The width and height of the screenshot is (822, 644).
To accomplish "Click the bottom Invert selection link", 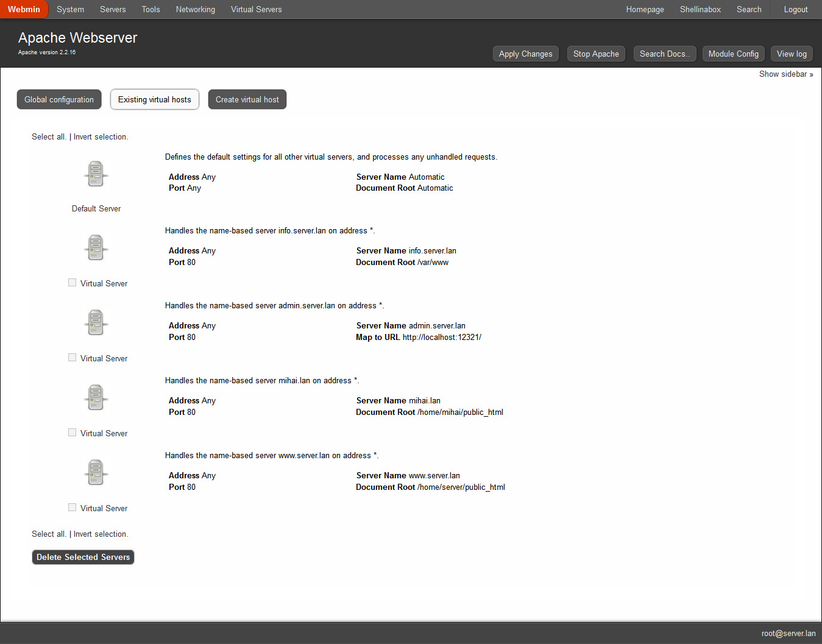I will 101,534.
